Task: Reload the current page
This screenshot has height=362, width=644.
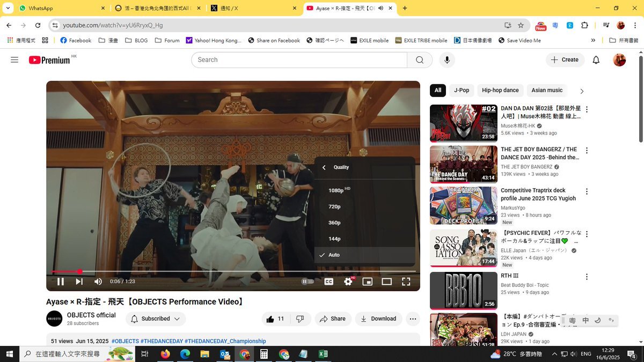Action: 38,25
